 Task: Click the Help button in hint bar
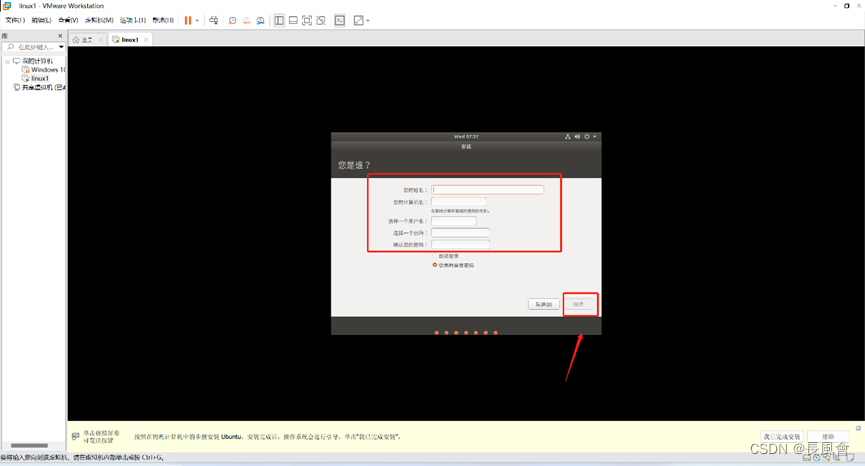[828, 437]
